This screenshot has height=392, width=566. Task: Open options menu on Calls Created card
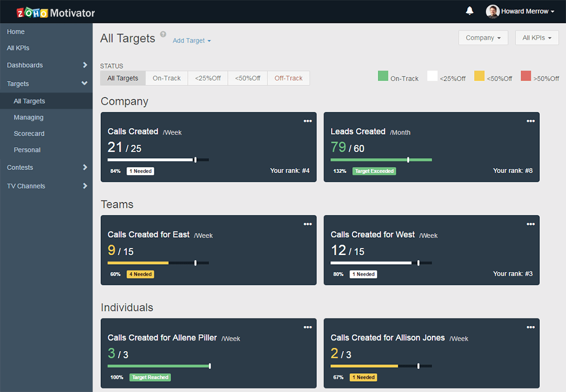pyautogui.click(x=307, y=121)
